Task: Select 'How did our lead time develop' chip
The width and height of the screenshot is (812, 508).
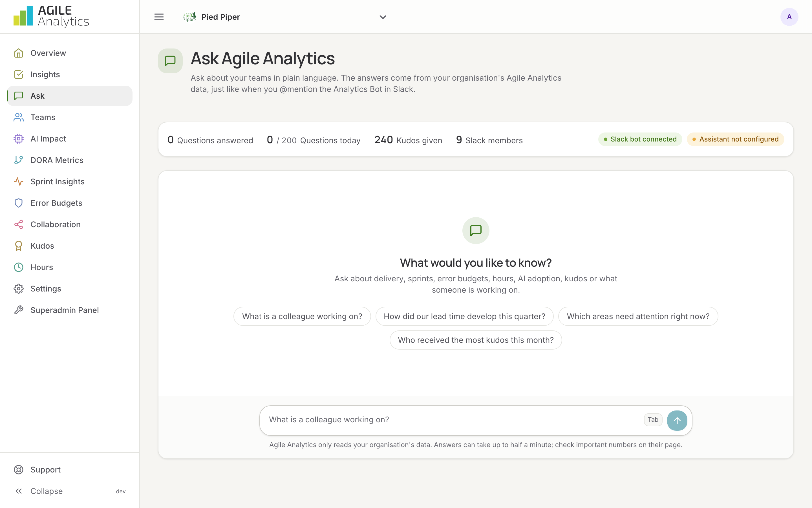Action: (464, 317)
